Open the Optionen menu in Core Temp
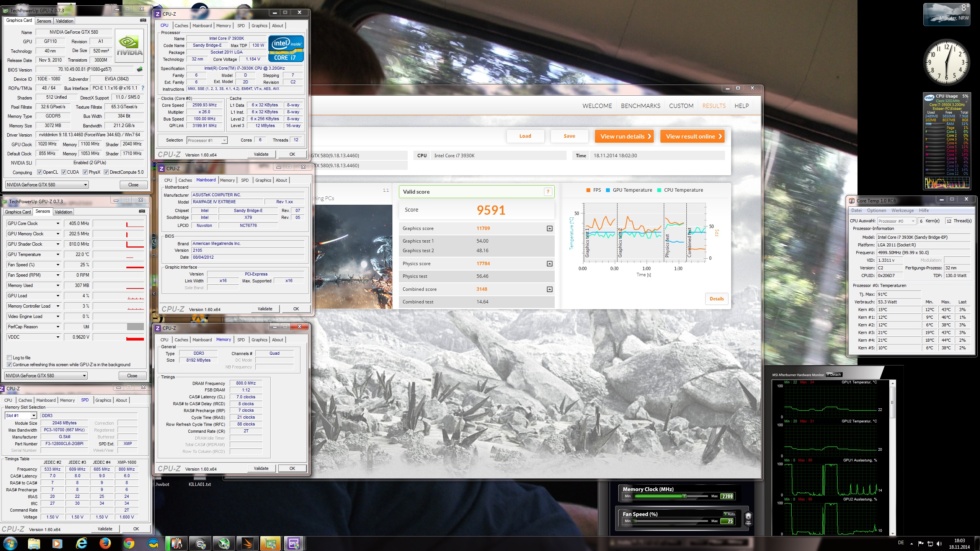 click(876, 210)
